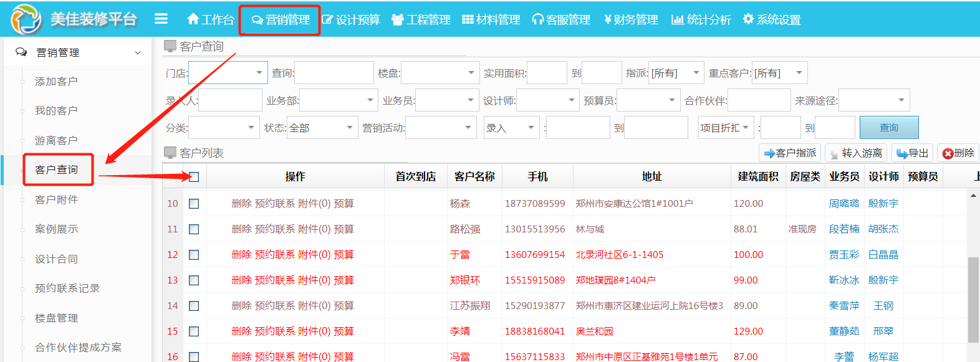Toggle the select-all checkbox in table header
The image size is (980, 362).
tap(194, 177)
